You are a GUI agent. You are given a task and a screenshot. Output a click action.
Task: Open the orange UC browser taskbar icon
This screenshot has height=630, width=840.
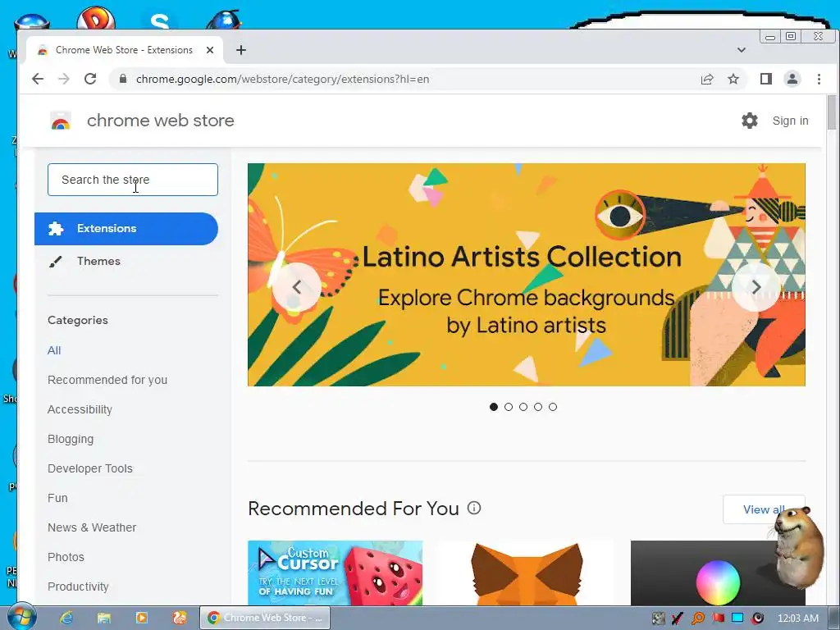180,618
